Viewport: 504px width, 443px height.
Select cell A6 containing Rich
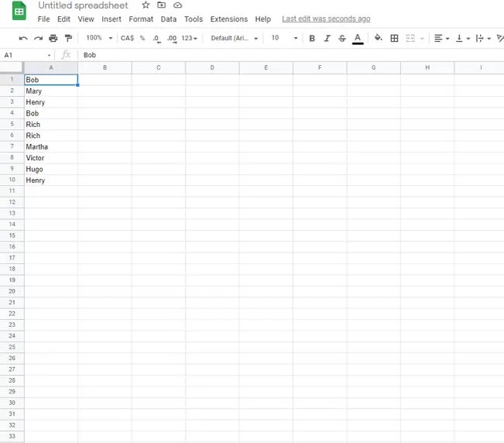coord(51,136)
